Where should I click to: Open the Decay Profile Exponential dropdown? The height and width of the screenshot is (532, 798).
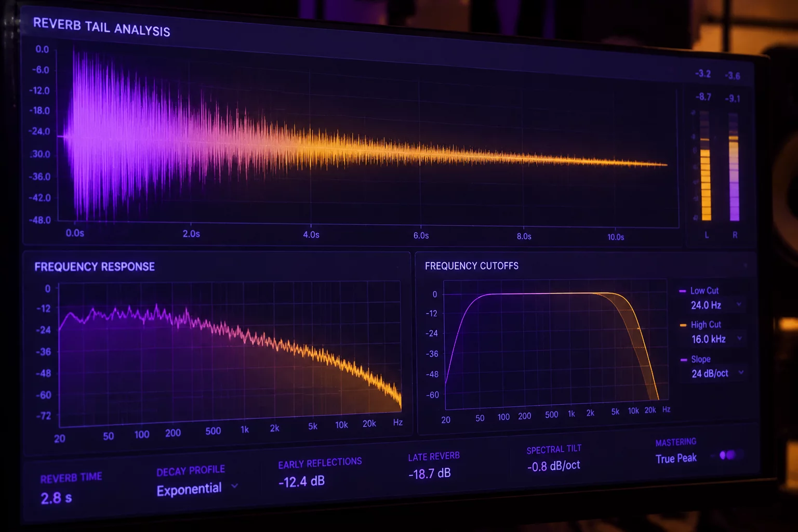(x=197, y=489)
